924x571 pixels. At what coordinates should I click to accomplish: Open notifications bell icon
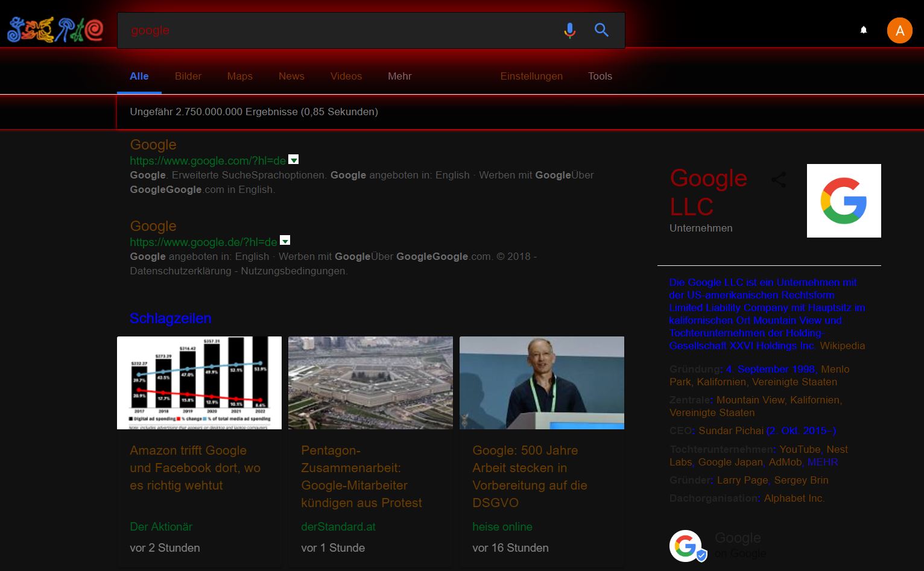coord(864,30)
